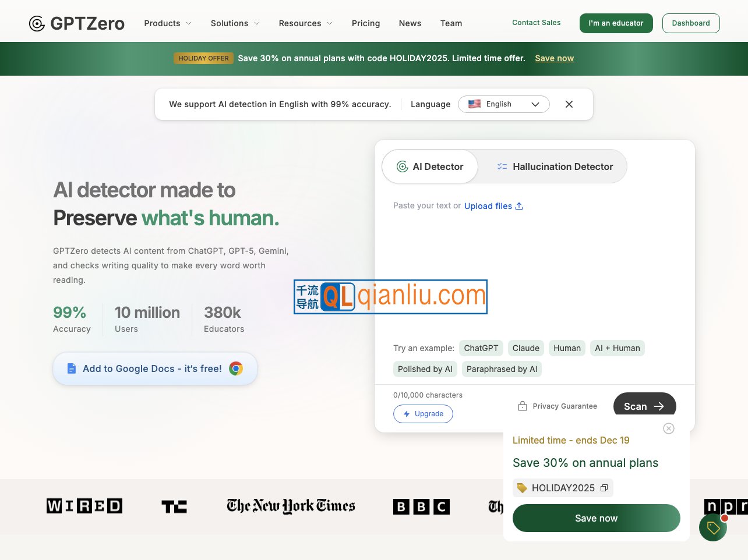Click the Chrome icon on Google Docs button
This screenshot has width=748, height=560.
(236, 368)
